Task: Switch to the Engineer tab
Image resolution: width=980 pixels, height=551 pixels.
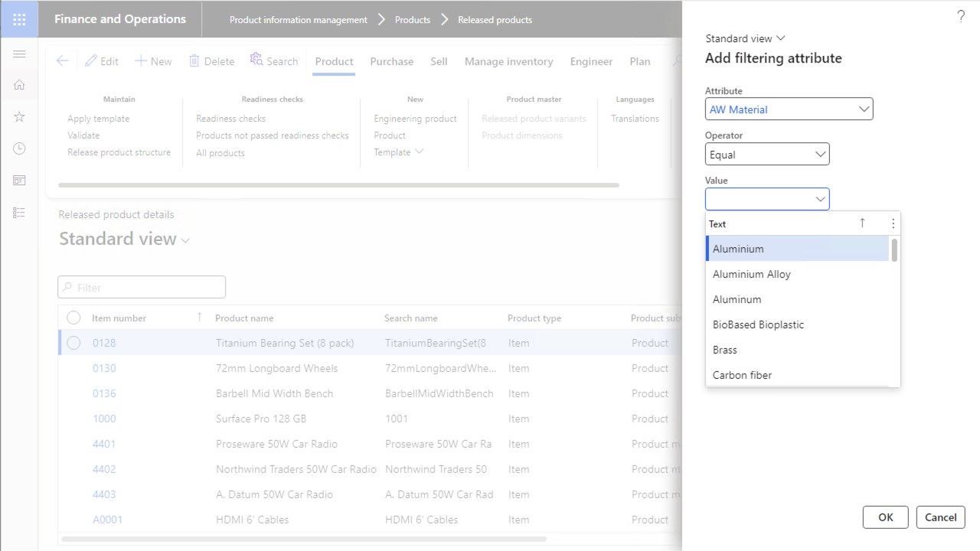Action: pyautogui.click(x=591, y=61)
